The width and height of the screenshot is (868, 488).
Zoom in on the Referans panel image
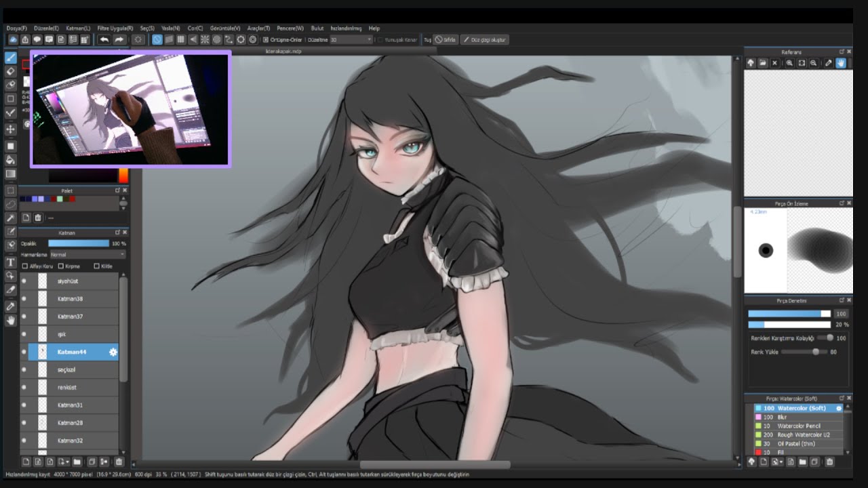[x=789, y=63]
